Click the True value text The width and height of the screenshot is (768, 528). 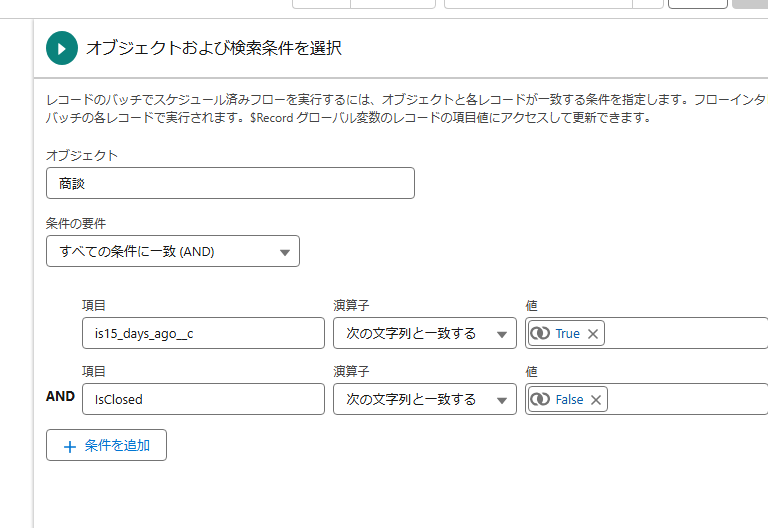(568, 334)
